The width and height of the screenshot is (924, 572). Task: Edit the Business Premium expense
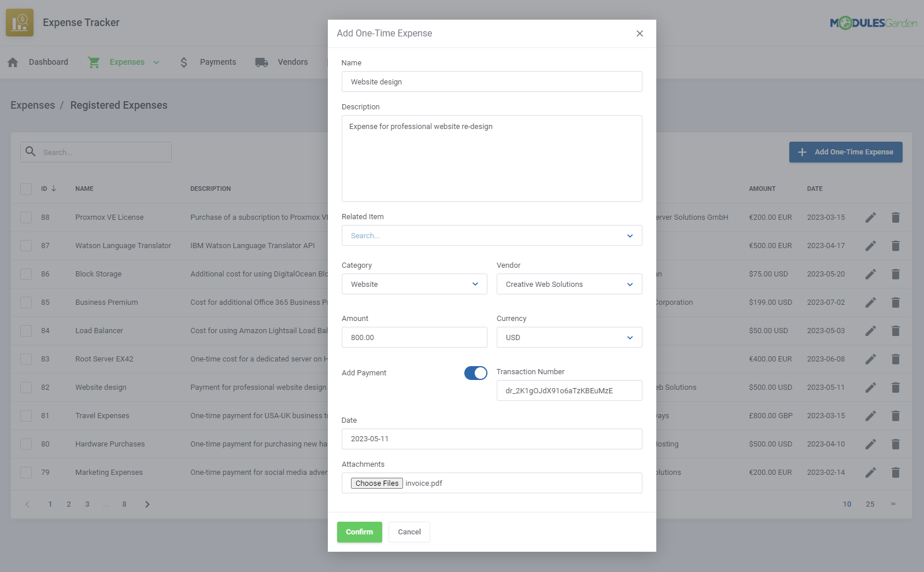click(x=870, y=302)
